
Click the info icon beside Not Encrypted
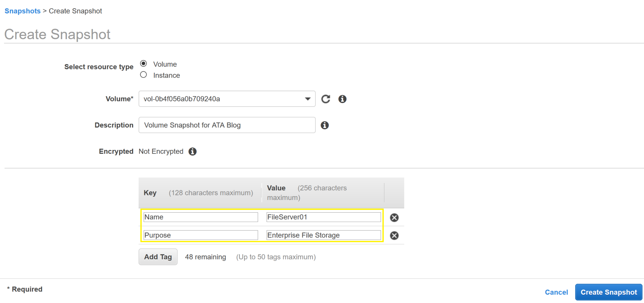click(x=192, y=151)
